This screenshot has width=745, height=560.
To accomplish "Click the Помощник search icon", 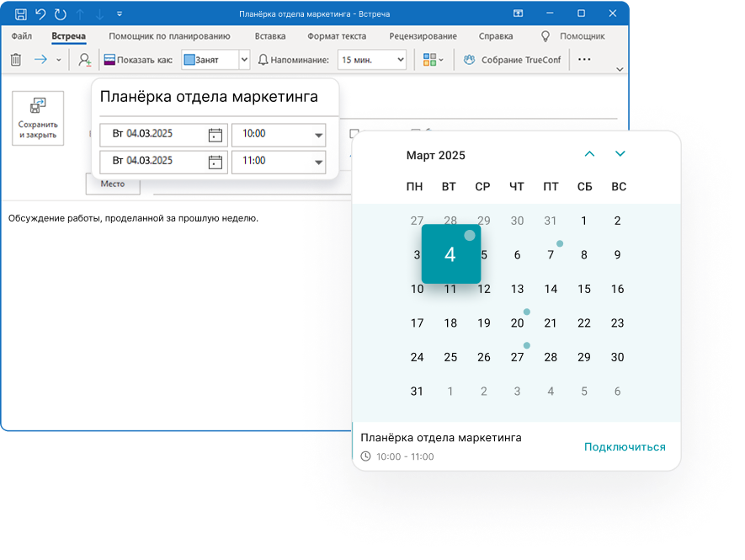I will point(545,36).
